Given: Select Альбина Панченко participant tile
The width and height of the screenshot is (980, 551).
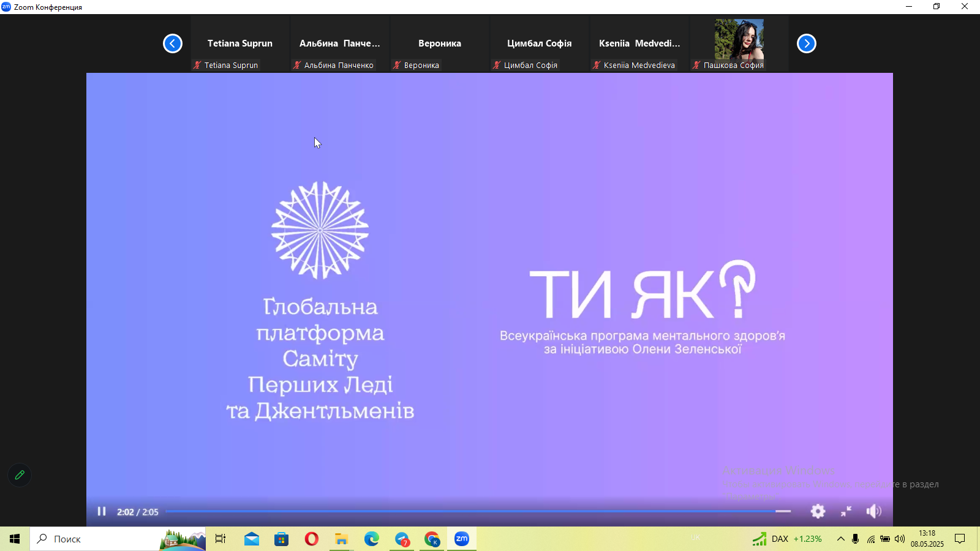Looking at the screenshot, I should coord(339,44).
